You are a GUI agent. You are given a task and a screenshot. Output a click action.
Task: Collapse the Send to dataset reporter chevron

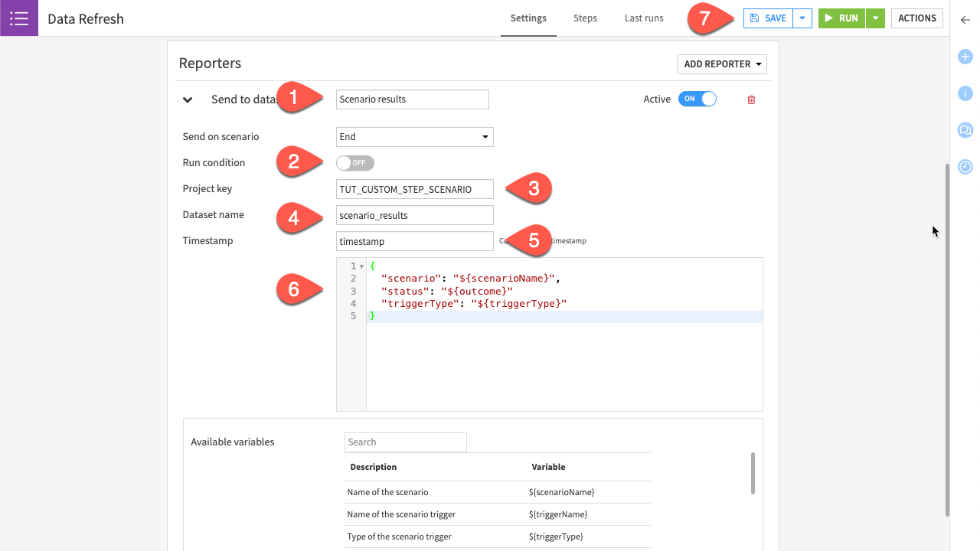point(188,99)
